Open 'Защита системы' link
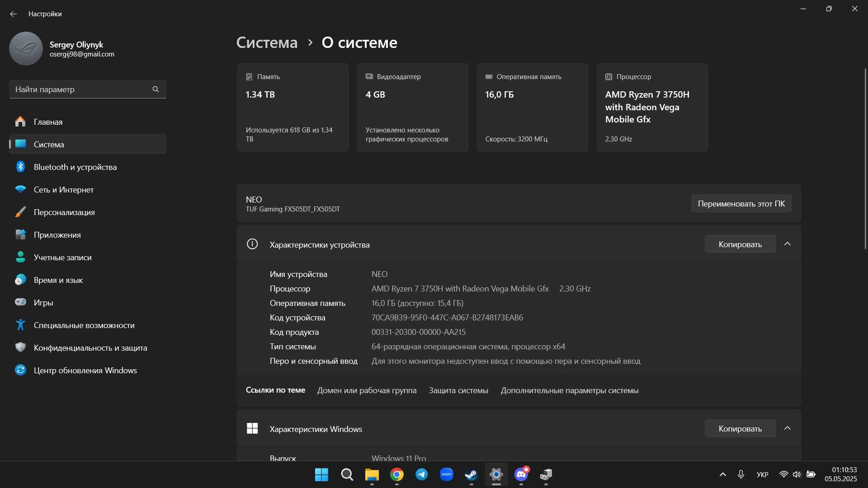868x488 pixels. (458, 390)
